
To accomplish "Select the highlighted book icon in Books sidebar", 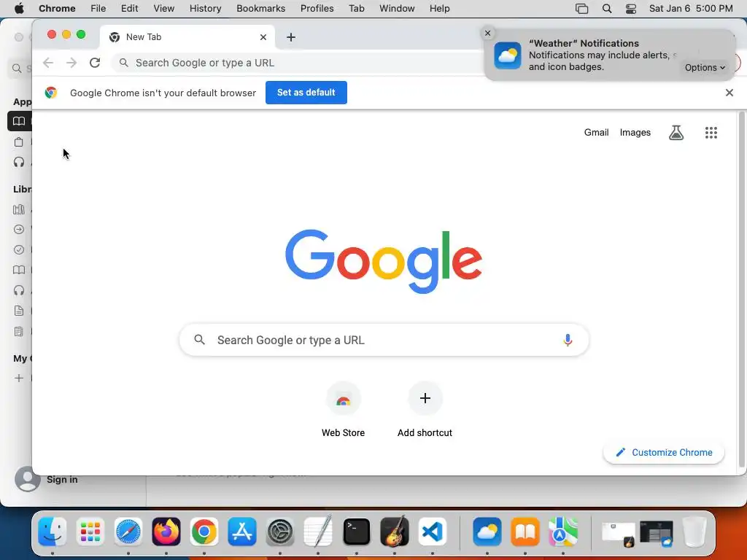I will [18, 121].
